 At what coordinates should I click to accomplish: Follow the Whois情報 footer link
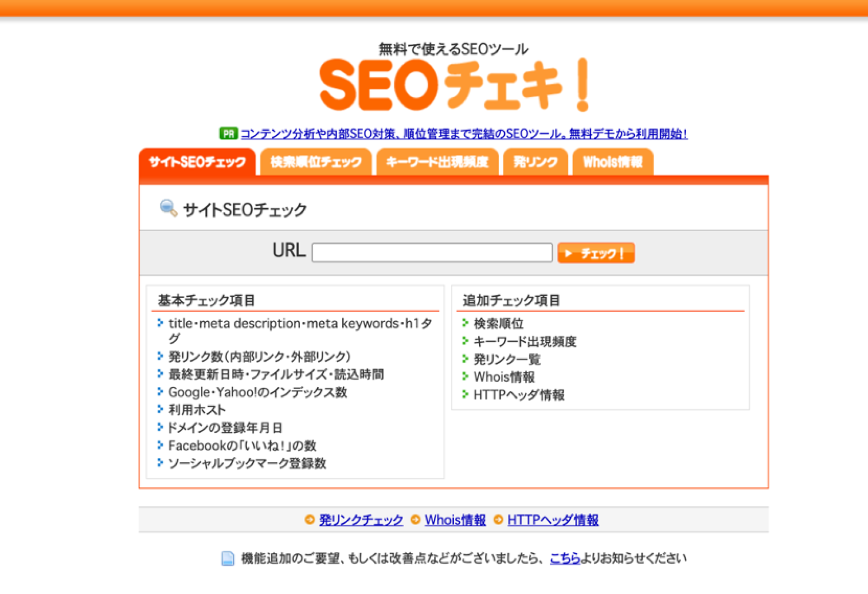(455, 520)
